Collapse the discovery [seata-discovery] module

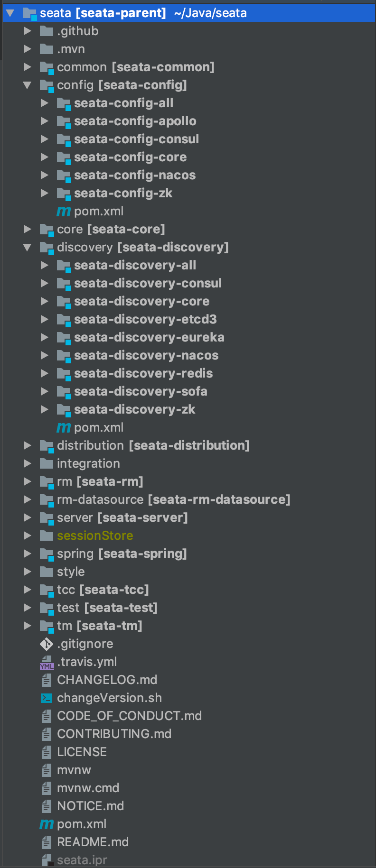[x=28, y=248]
